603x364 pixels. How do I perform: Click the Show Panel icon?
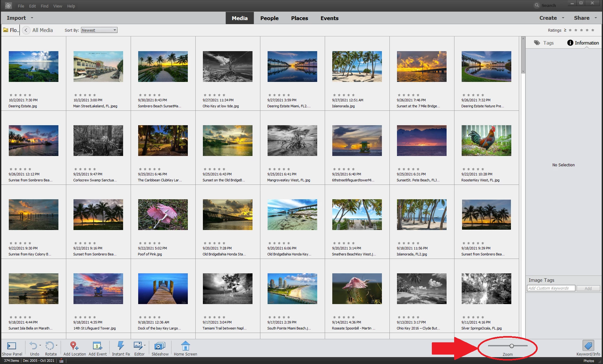[12, 346]
